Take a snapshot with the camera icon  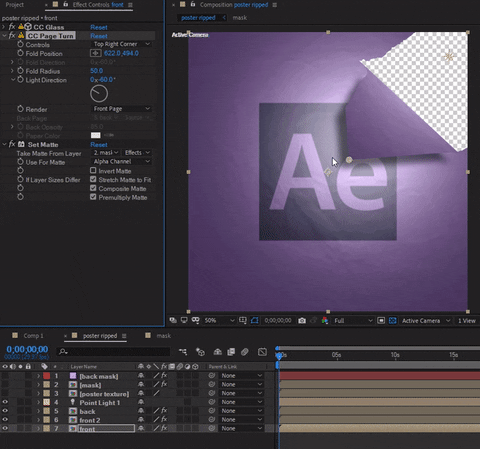[302, 321]
